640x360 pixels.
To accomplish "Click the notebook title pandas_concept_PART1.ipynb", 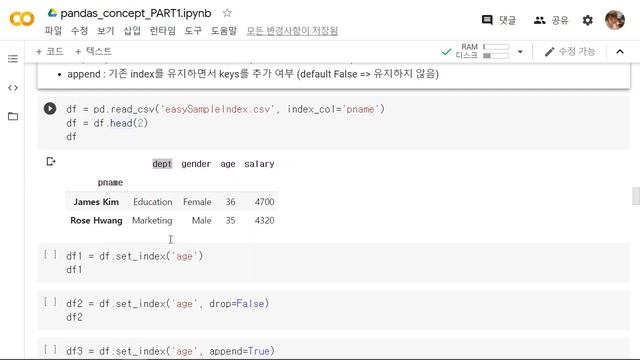I will [x=136, y=13].
